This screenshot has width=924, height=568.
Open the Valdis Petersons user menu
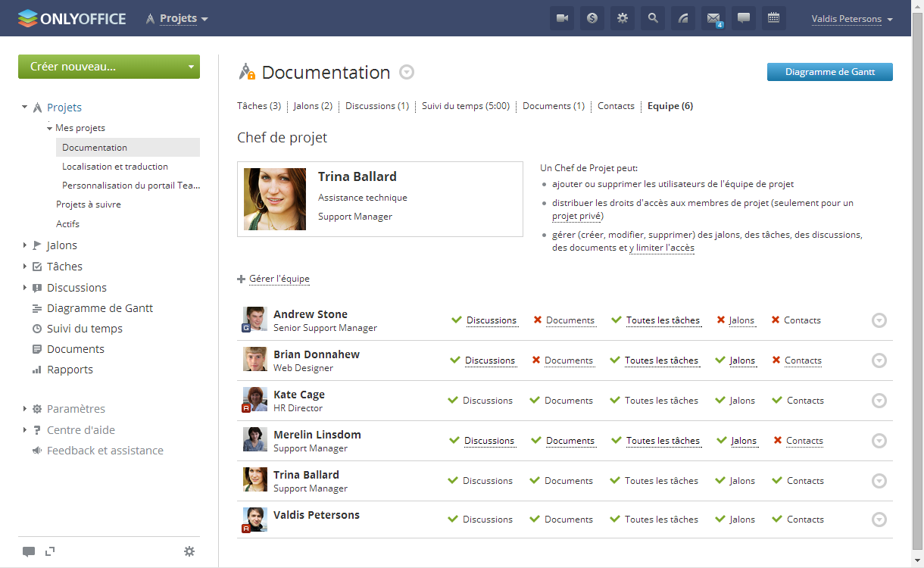(852, 19)
